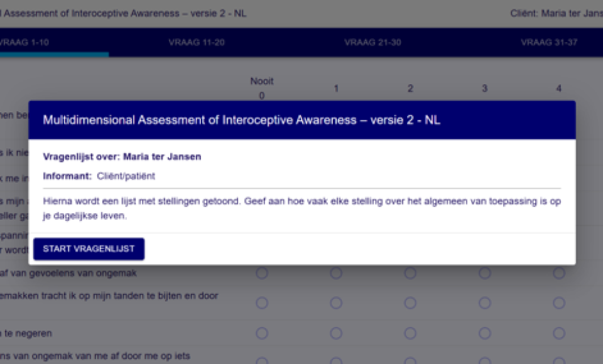Click the dialog title bar heading
Screen dimensions: 603x364
coord(241,120)
